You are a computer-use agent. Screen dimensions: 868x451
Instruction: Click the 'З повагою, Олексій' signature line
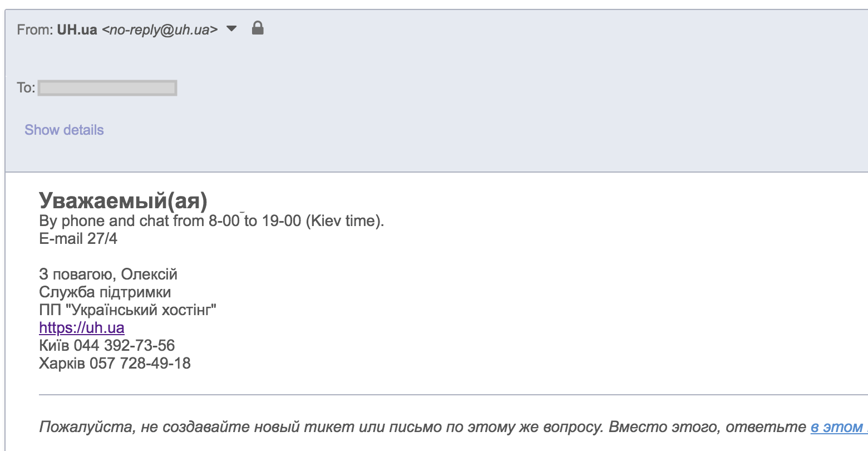tap(108, 274)
